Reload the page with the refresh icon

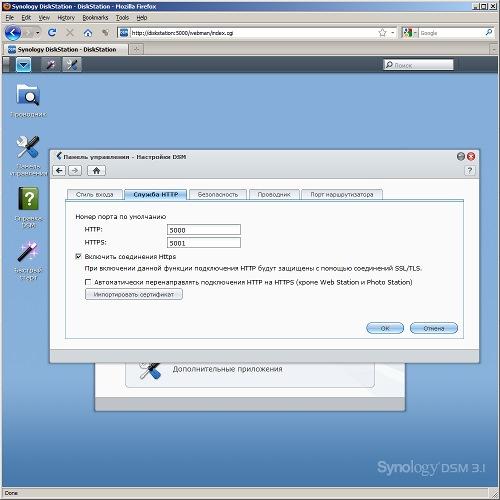52,33
